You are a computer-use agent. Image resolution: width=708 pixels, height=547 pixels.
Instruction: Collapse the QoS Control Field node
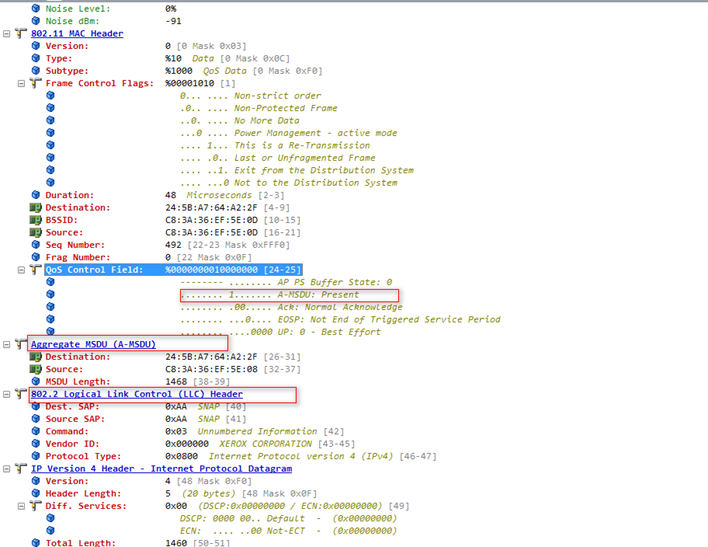tap(21, 270)
